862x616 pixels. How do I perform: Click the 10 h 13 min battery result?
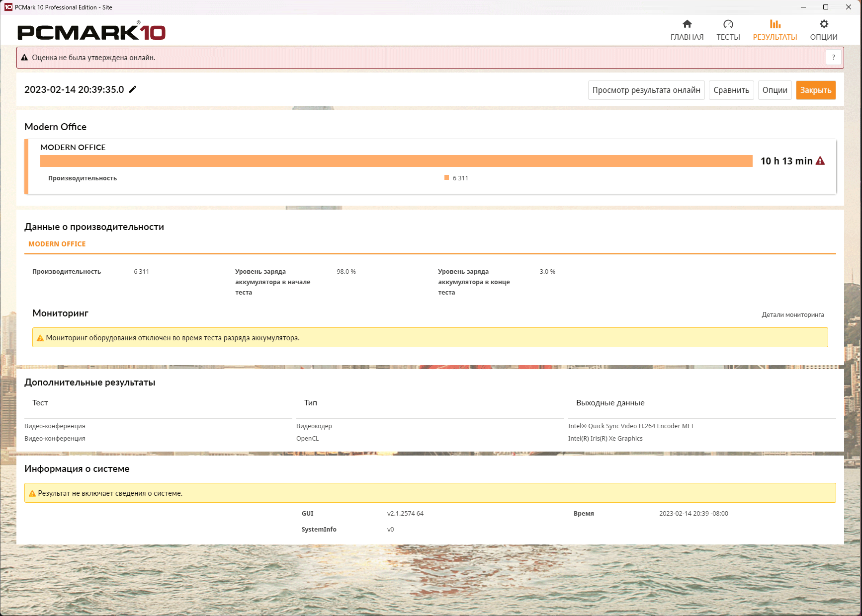click(786, 161)
